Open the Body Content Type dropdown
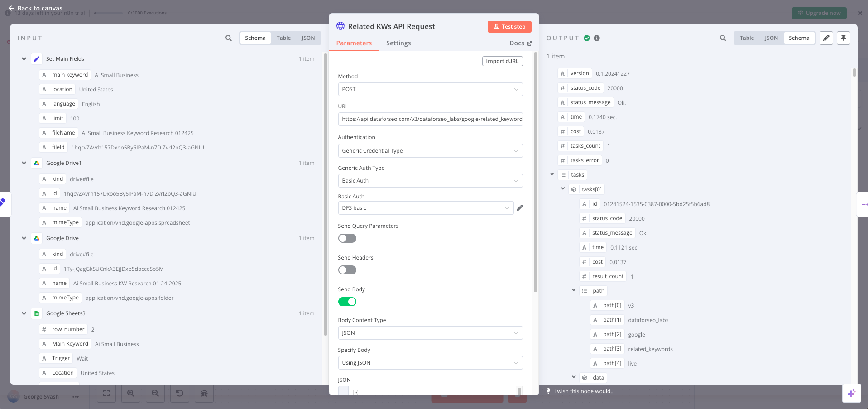Screen dimensions: 868x409 [430, 333]
